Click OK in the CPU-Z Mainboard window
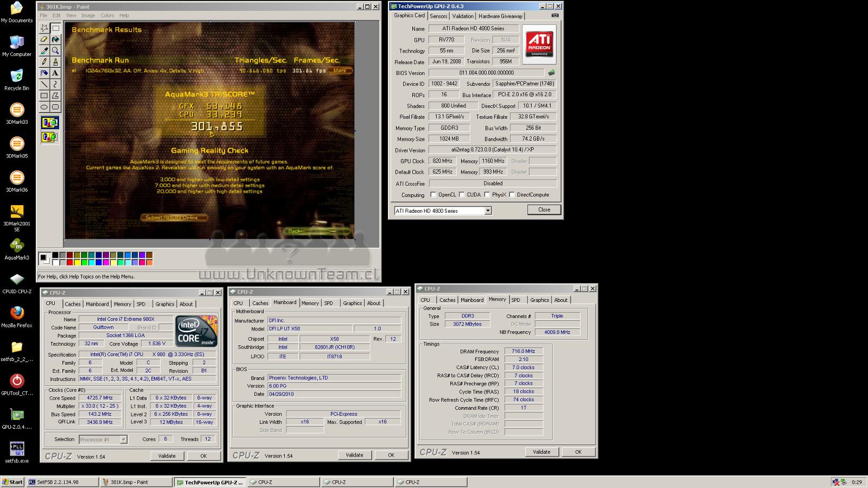 click(391, 455)
